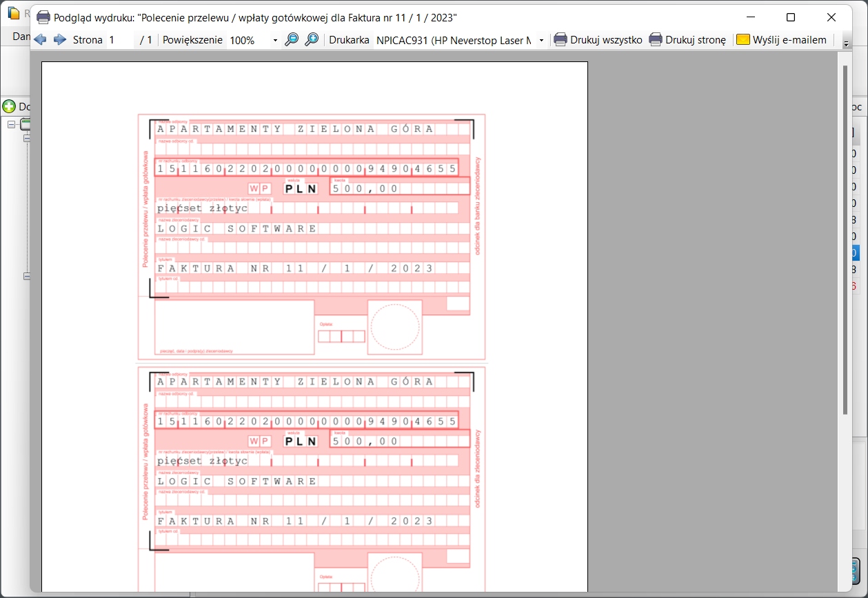
Task: Open the Powiększenie zoom dropdown
Action: click(275, 41)
